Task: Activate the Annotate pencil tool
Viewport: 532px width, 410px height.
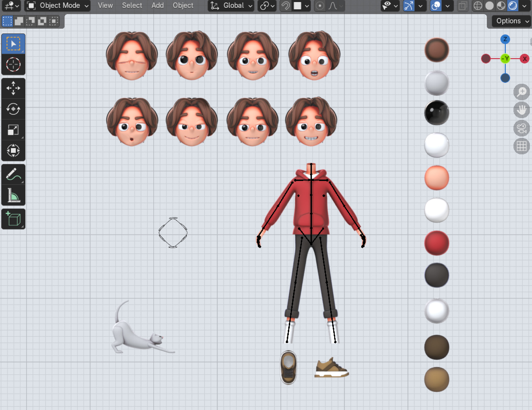Action: (13, 174)
